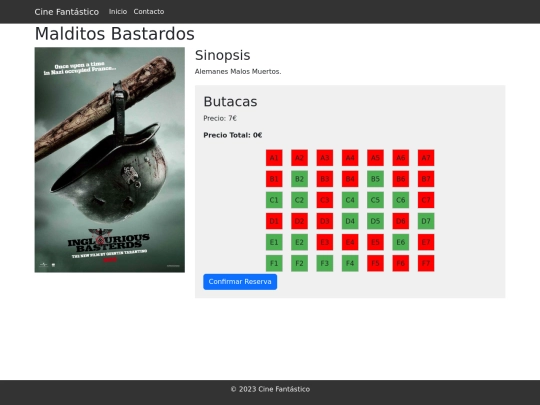Click the 'Sinopsis' heading
Screen dimensions: 540x405
tap(222, 55)
